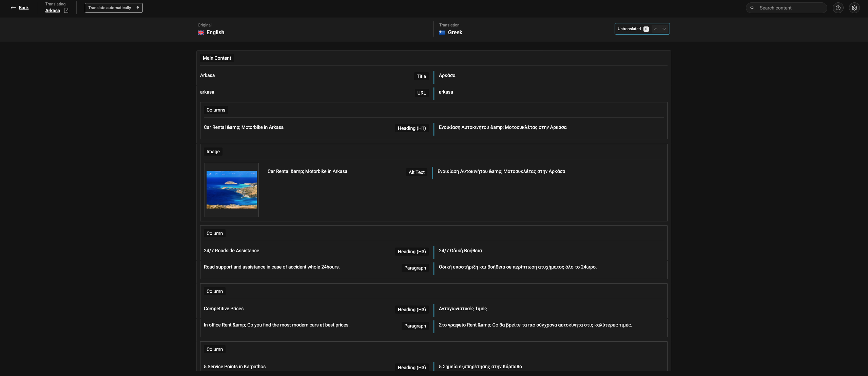
Task: Focus the Search content field
Action: pos(790,8)
